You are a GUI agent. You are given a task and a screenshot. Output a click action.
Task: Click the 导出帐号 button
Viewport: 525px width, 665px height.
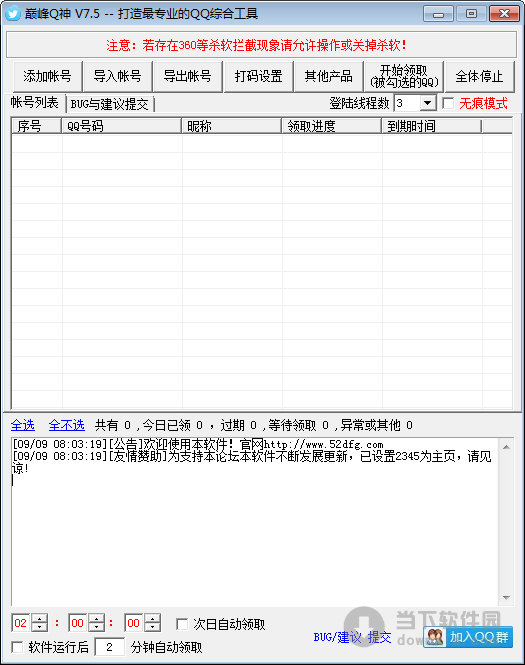point(187,76)
